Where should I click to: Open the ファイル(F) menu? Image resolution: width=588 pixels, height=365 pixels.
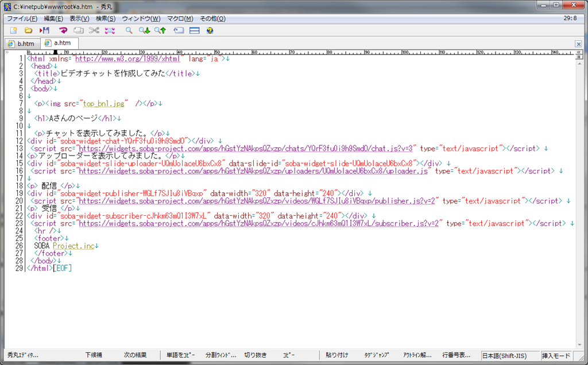coord(22,18)
